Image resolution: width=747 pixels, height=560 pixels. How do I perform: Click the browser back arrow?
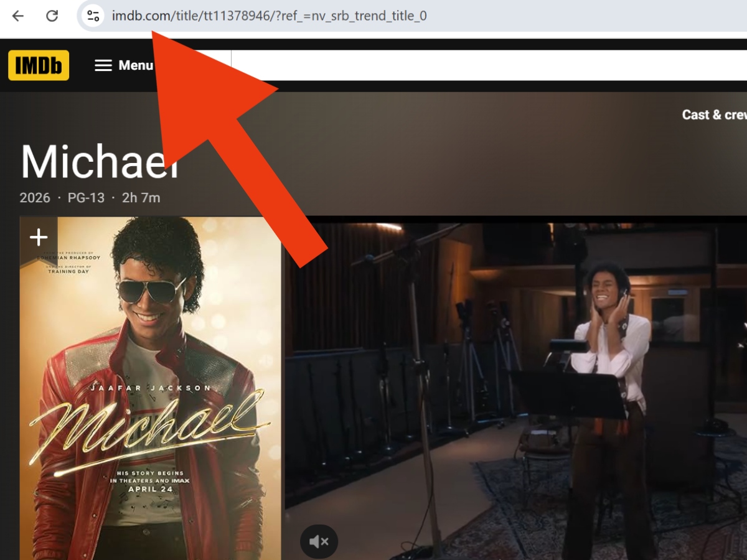(18, 16)
